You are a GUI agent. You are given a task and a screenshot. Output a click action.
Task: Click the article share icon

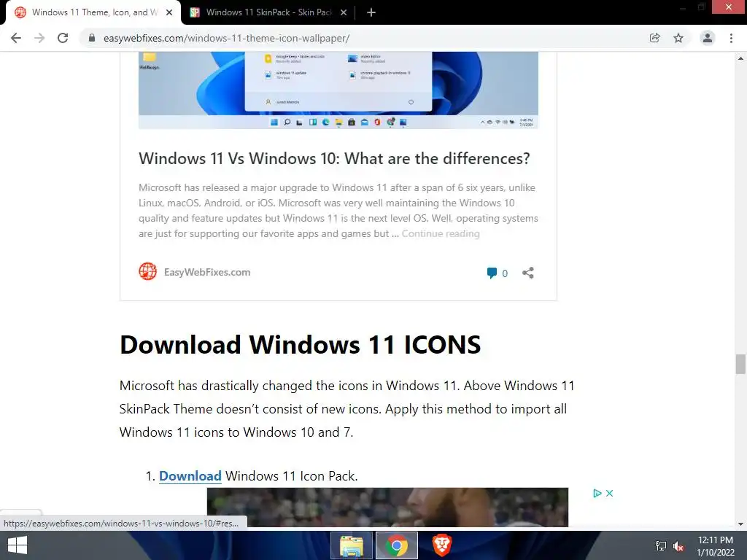(x=528, y=273)
